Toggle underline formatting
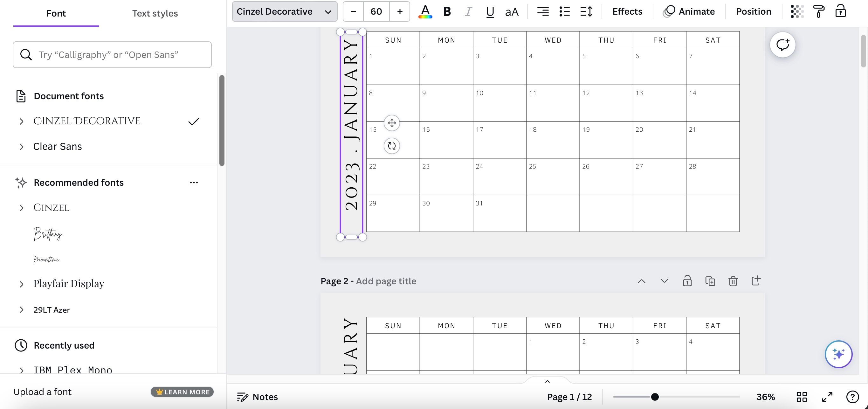This screenshot has width=868, height=409. point(490,12)
